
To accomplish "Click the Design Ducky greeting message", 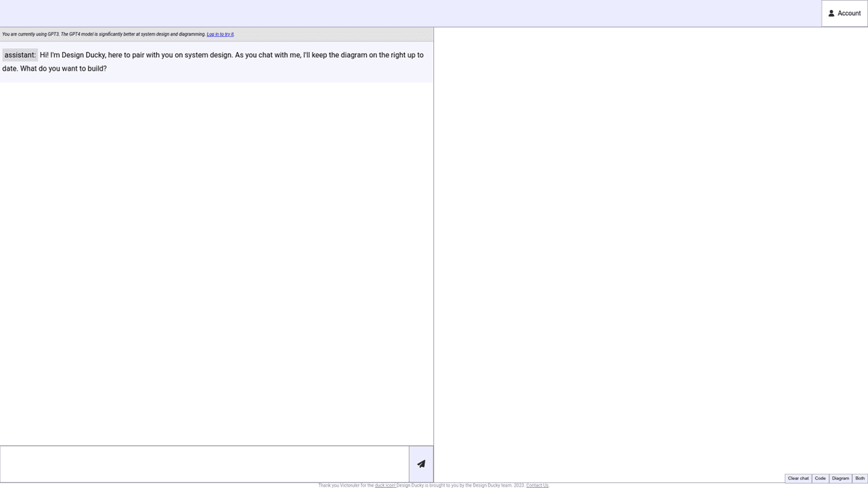I will click(231, 61).
